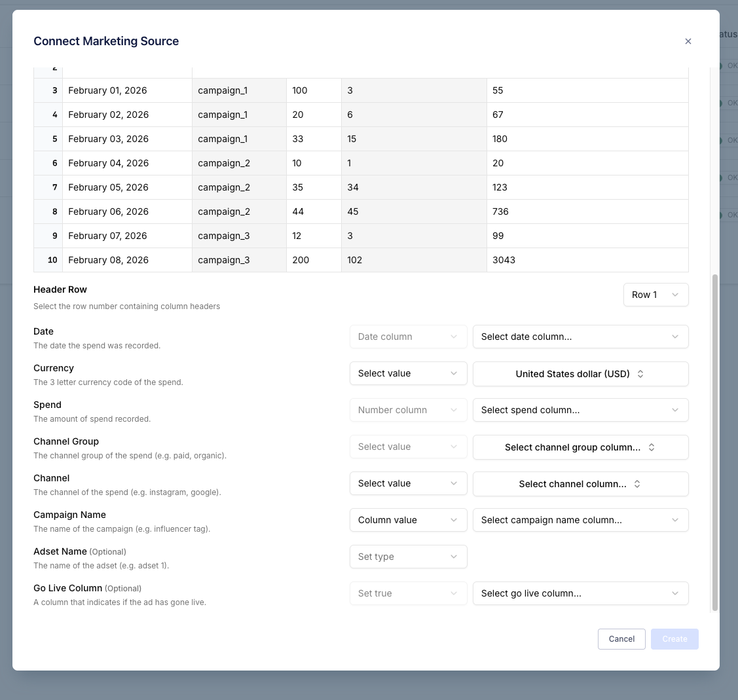Open the Select spend column dropdown

pos(580,410)
